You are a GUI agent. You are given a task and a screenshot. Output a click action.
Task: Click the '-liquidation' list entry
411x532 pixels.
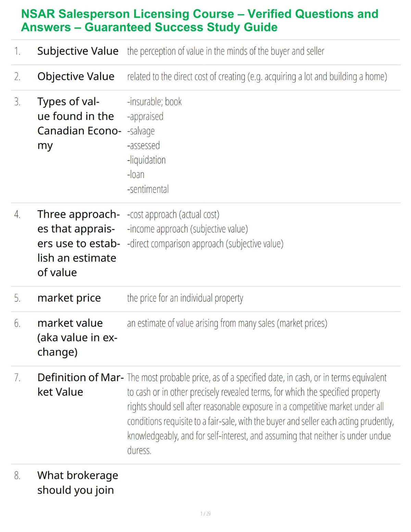[146, 160]
